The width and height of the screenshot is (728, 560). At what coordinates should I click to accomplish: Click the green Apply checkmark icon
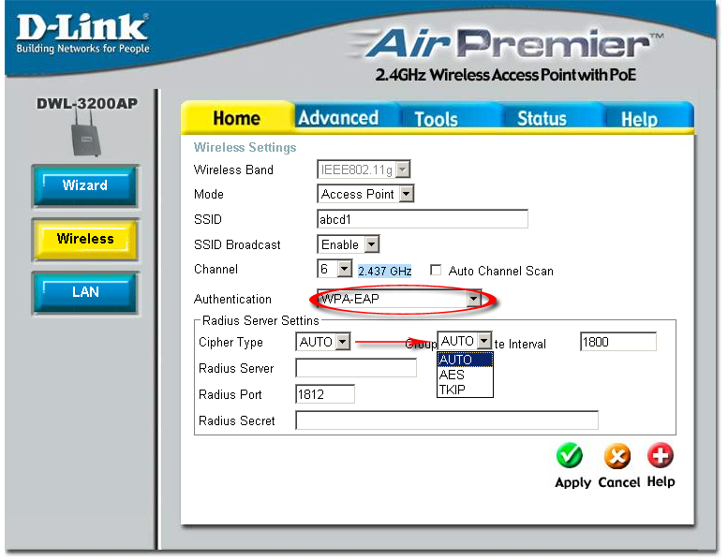tap(570, 456)
